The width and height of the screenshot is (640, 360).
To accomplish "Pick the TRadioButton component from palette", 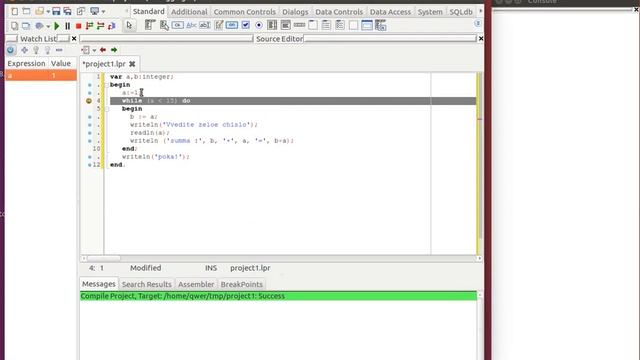I will [259, 25].
